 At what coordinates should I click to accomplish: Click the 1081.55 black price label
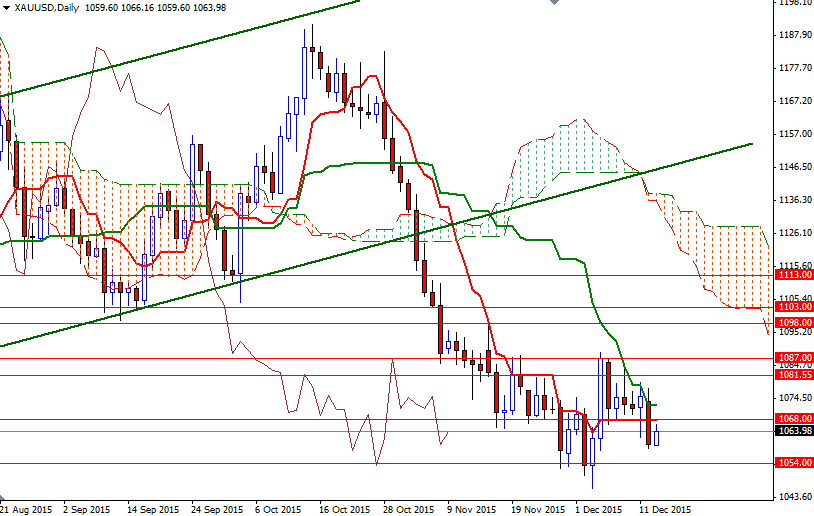click(793, 375)
